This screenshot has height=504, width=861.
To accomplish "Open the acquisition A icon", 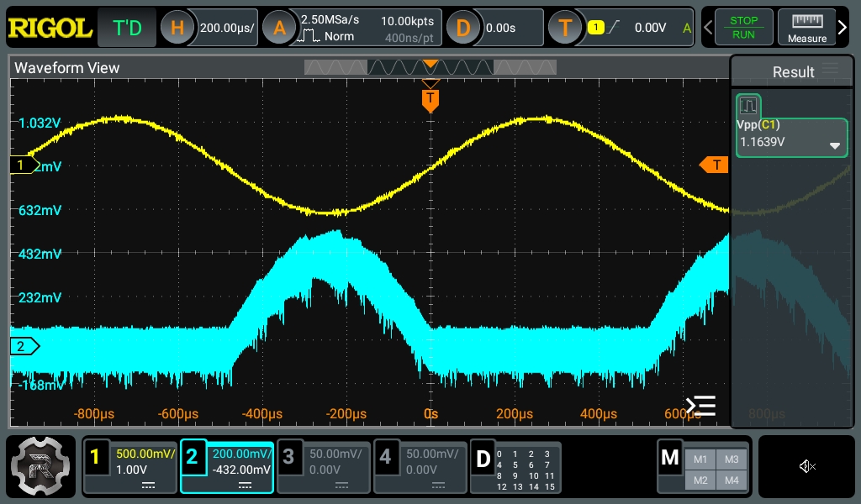I will tap(279, 28).
